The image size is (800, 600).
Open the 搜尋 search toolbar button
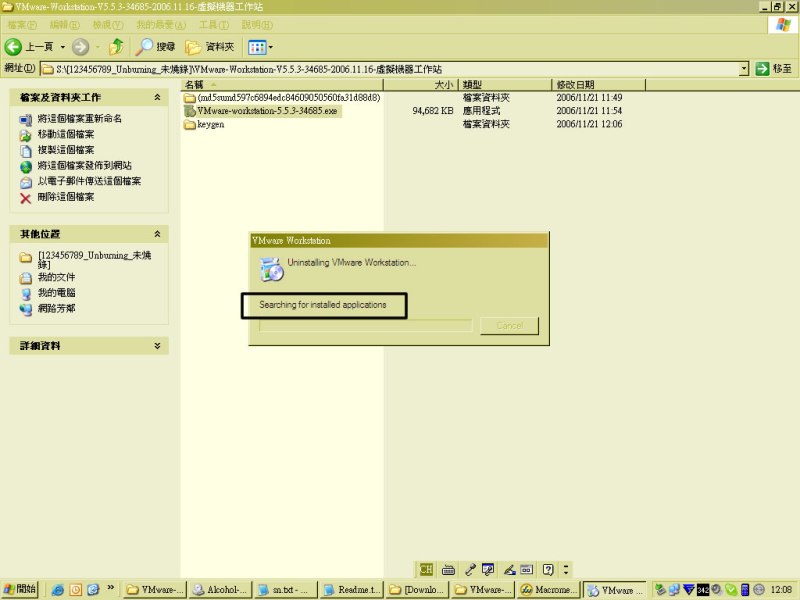point(155,47)
